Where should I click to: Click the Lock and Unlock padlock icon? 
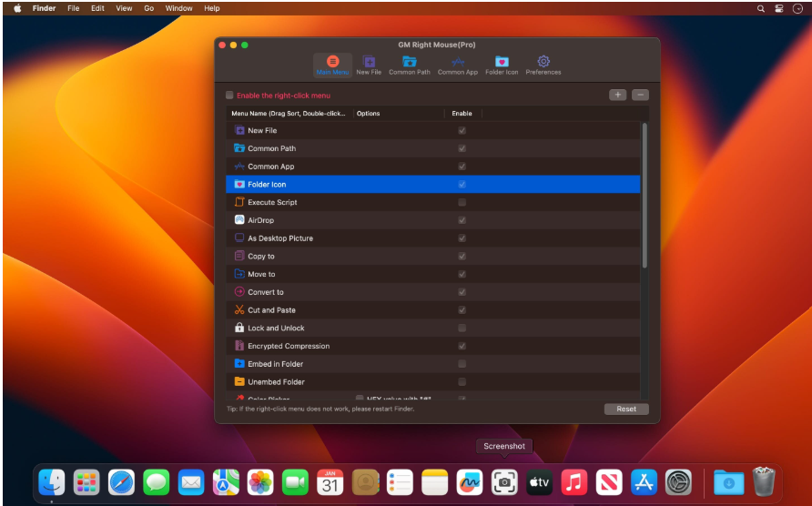pyautogui.click(x=239, y=328)
